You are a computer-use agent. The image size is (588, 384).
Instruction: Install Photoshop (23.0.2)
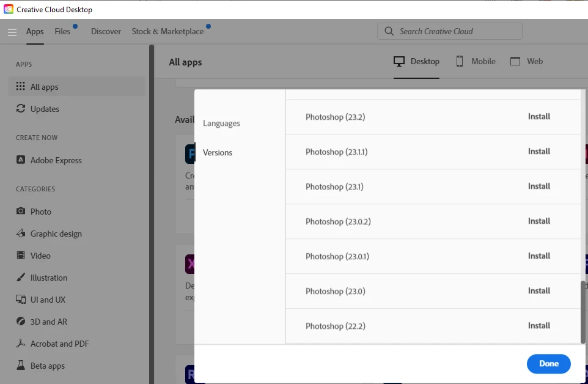[x=539, y=221]
